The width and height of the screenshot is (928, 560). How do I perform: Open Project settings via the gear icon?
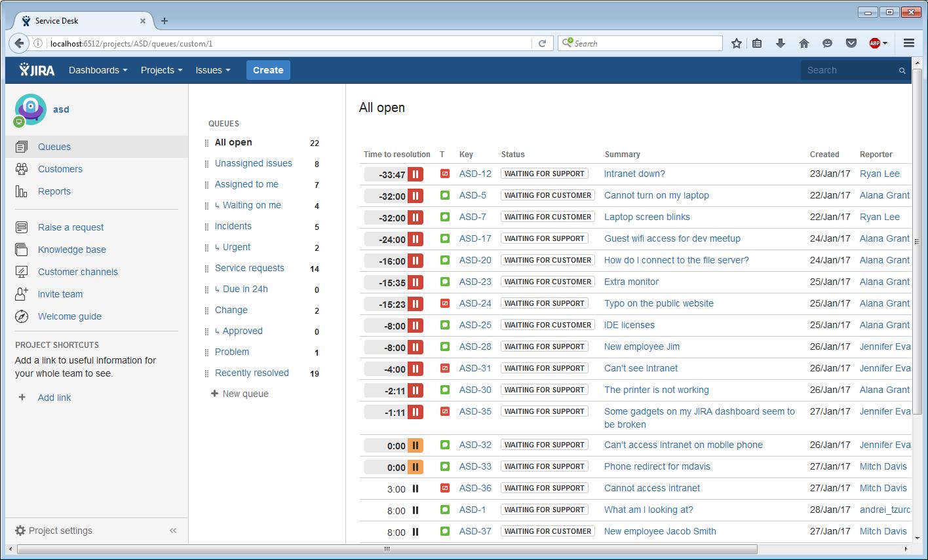tap(20, 531)
